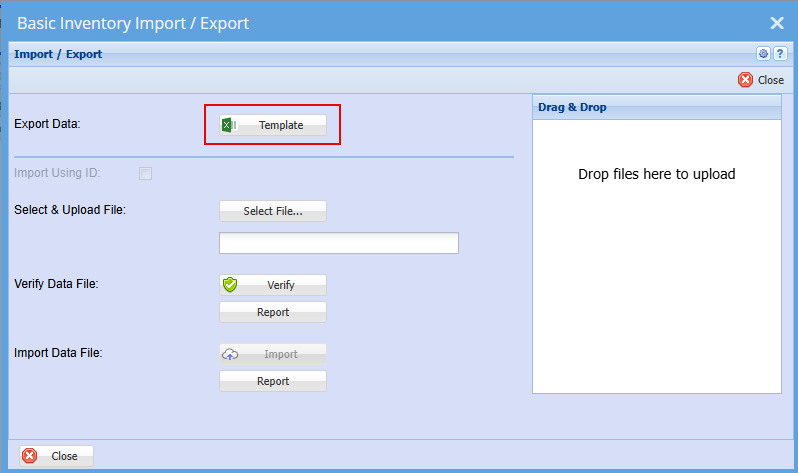Open the help question mark icon
This screenshot has height=473, width=798.
tap(780, 53)
